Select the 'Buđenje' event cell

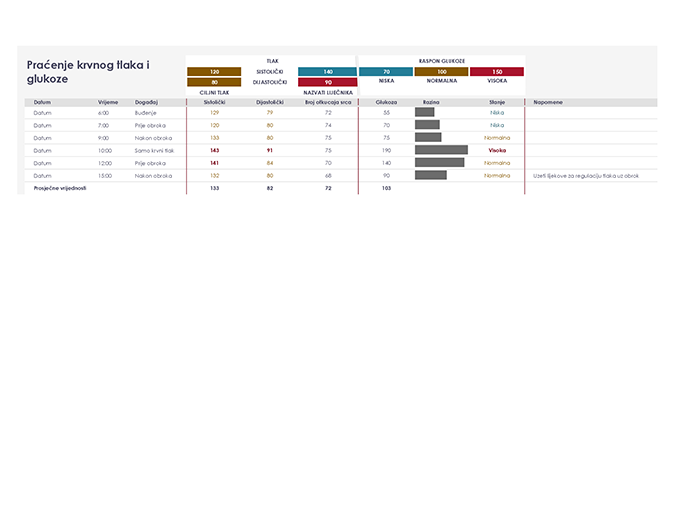(x=146, y=113)
